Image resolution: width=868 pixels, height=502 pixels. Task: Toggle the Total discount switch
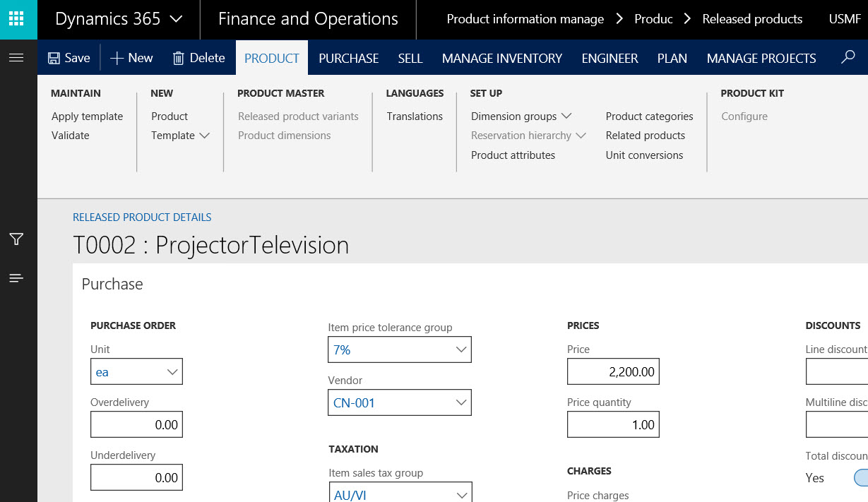[x=860, y=478]
